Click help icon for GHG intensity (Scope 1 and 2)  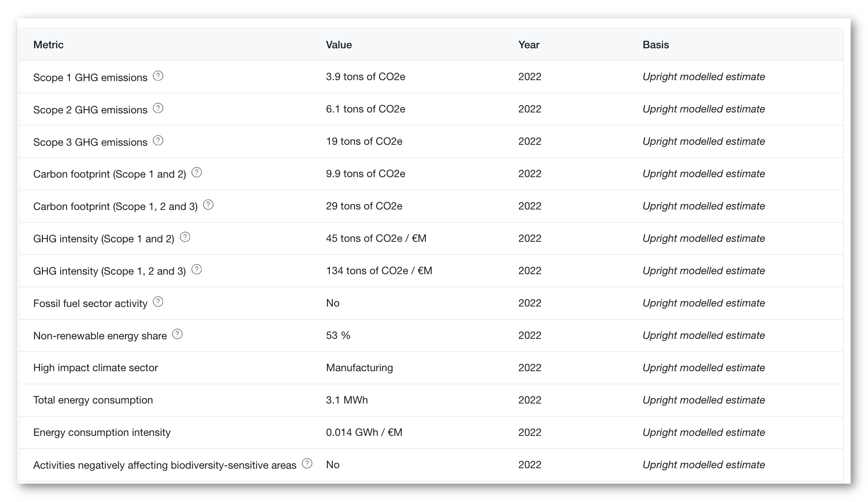[x=185, y=237]
